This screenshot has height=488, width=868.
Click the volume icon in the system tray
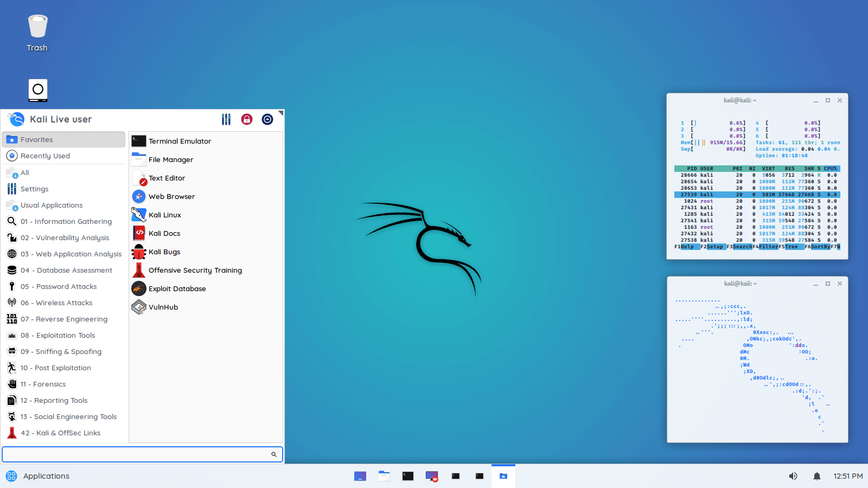793,476
